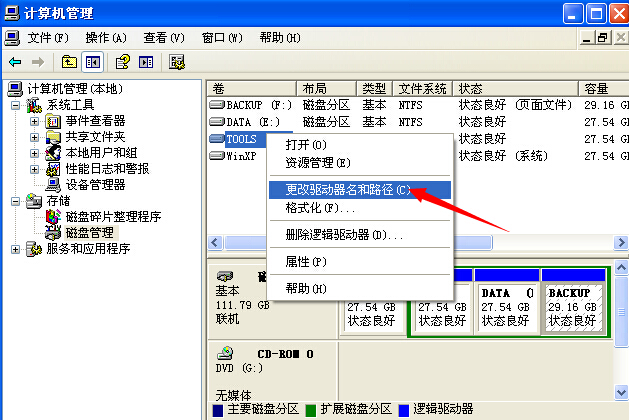Choose 格式化 (Format) in context menu
This screenshot has height=420, width=629.
point(320,209)
